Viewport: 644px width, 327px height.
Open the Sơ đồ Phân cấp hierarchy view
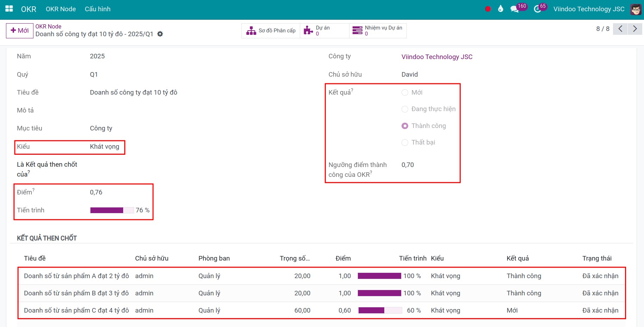pyautogui.click(x=271, y=31)
